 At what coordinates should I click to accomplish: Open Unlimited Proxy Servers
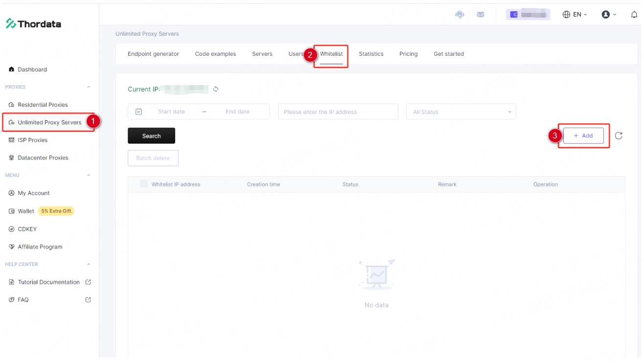coord(49,122)
